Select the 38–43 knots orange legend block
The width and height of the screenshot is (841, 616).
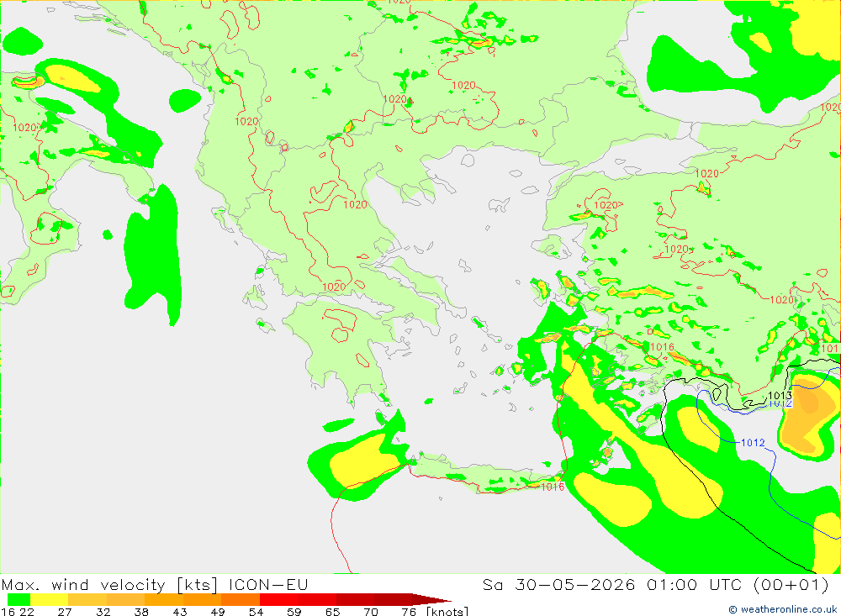pos(164,599)
